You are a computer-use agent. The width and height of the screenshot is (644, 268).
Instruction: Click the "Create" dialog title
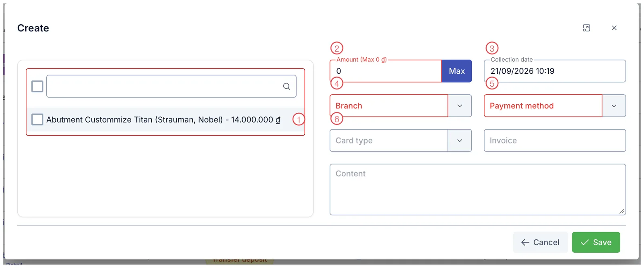(33, 28)
